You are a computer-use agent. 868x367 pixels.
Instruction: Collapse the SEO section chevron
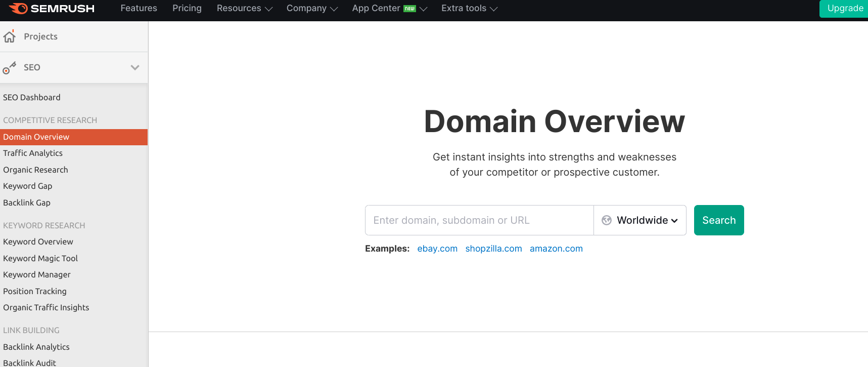(x=135, y=67)
